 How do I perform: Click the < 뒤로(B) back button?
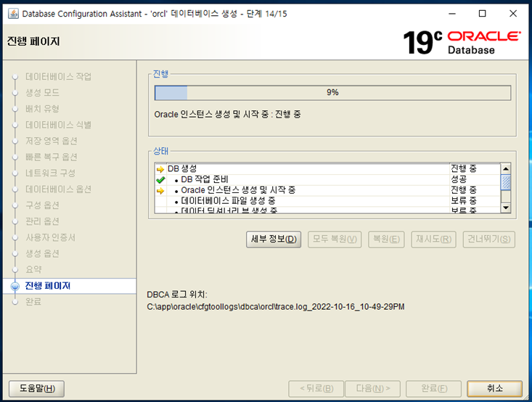(316, 388)
